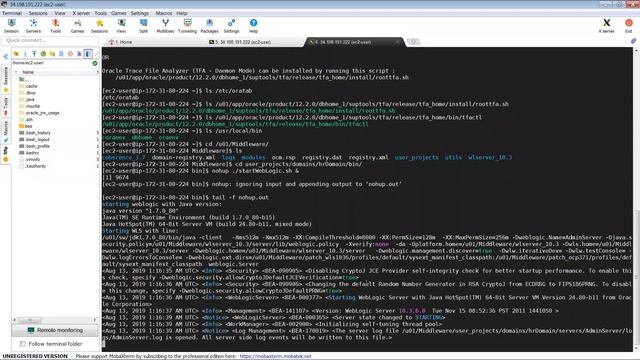Viewport: 640px width, 360px height.
Task: Click the SFTP upload arrow icon
Action: [x=34, y=53]
